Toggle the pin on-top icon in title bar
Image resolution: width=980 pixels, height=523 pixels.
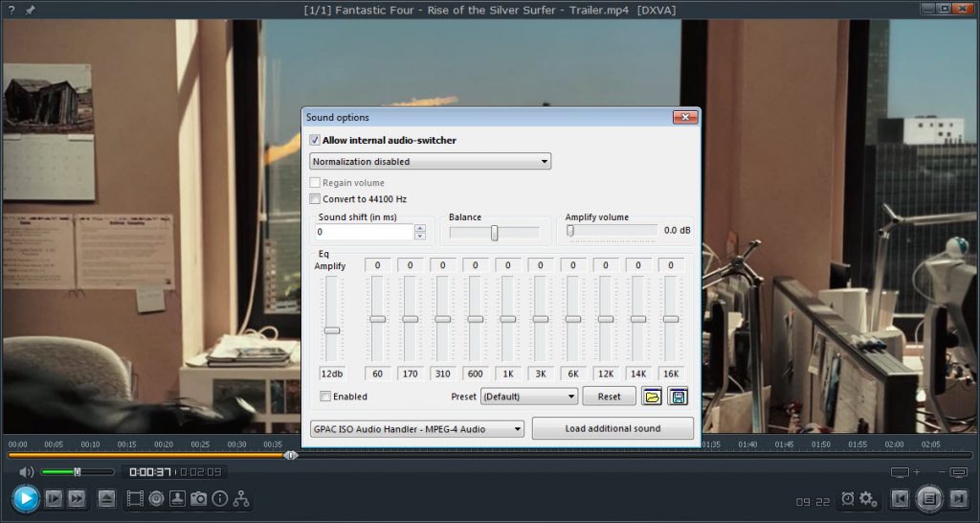pyautogui.click(x=30, y=10)
